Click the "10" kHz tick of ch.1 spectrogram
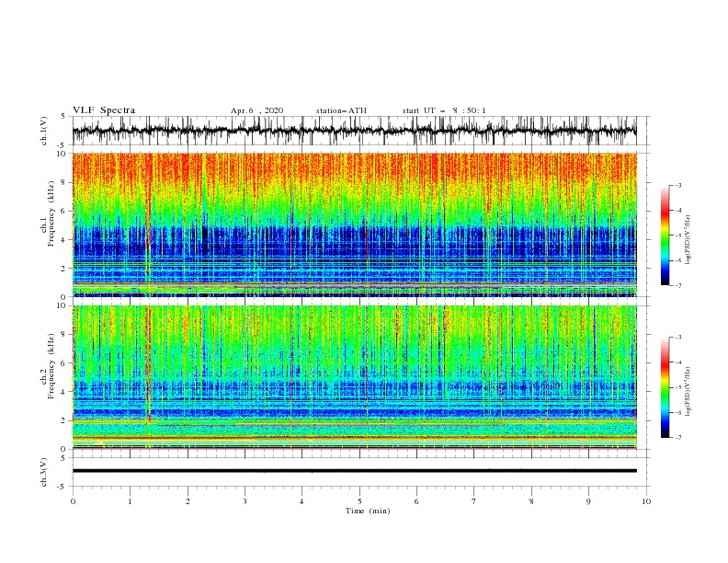This screenshot has width=728, height=563. [62, 154]
